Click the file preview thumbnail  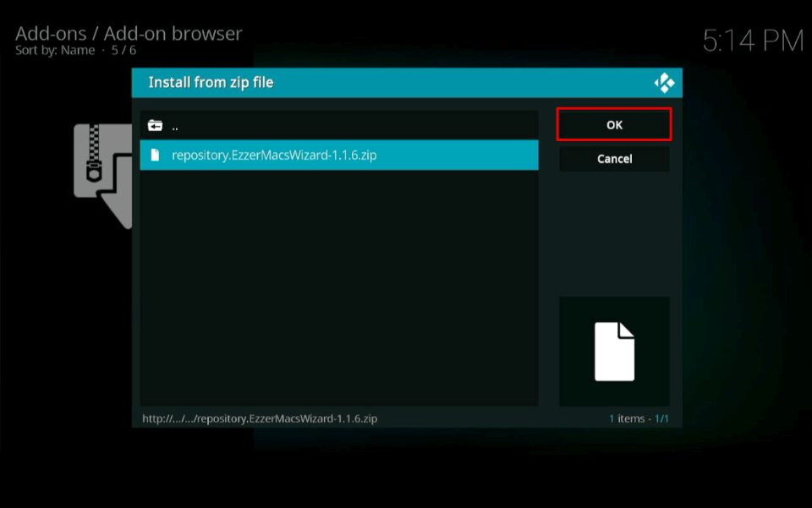point(614,352)
